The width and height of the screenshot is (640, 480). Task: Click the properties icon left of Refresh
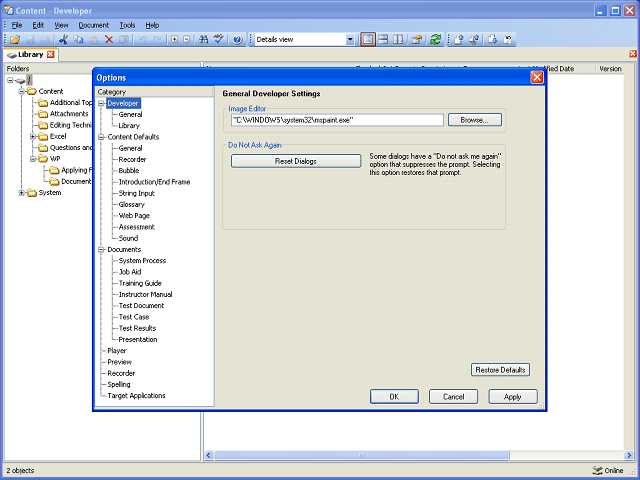(417, 40)
